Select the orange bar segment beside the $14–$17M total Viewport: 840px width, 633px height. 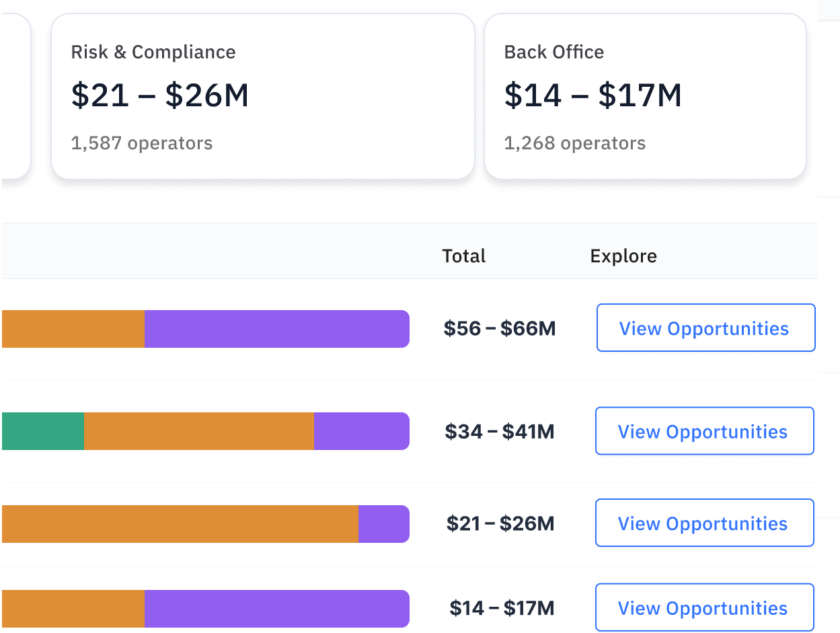pyautogui.click(x=73, y=608)
